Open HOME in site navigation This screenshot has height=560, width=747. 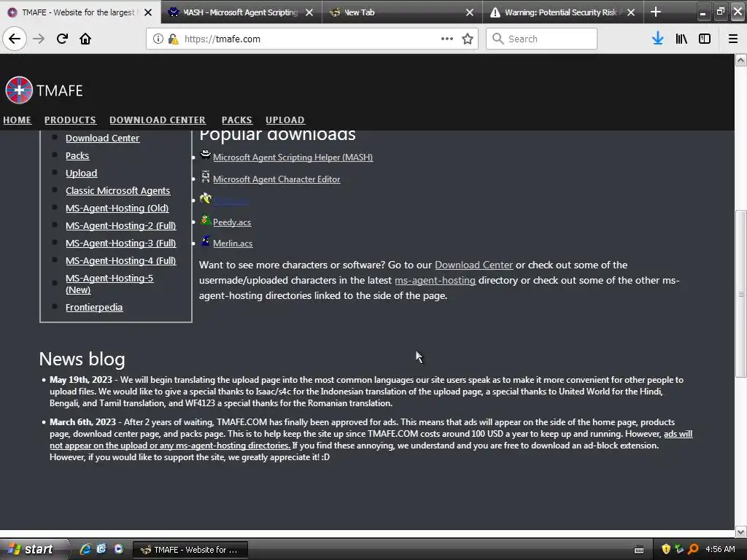18,120
